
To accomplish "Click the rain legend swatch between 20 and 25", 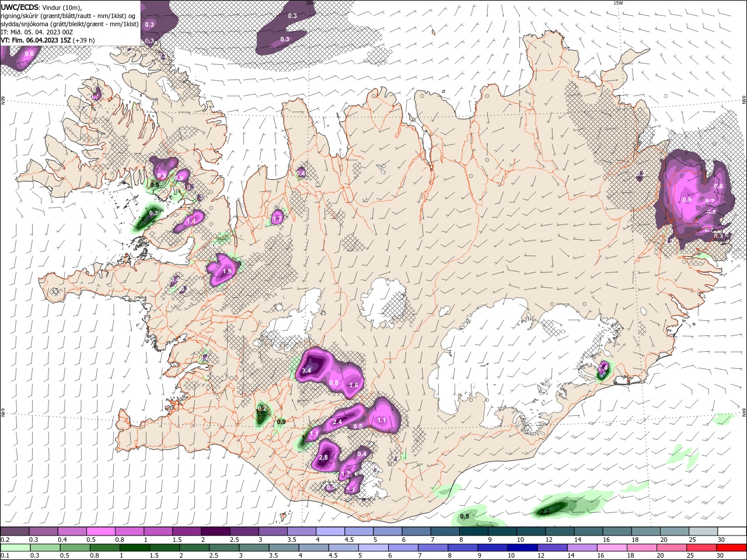I will [671, 548].
